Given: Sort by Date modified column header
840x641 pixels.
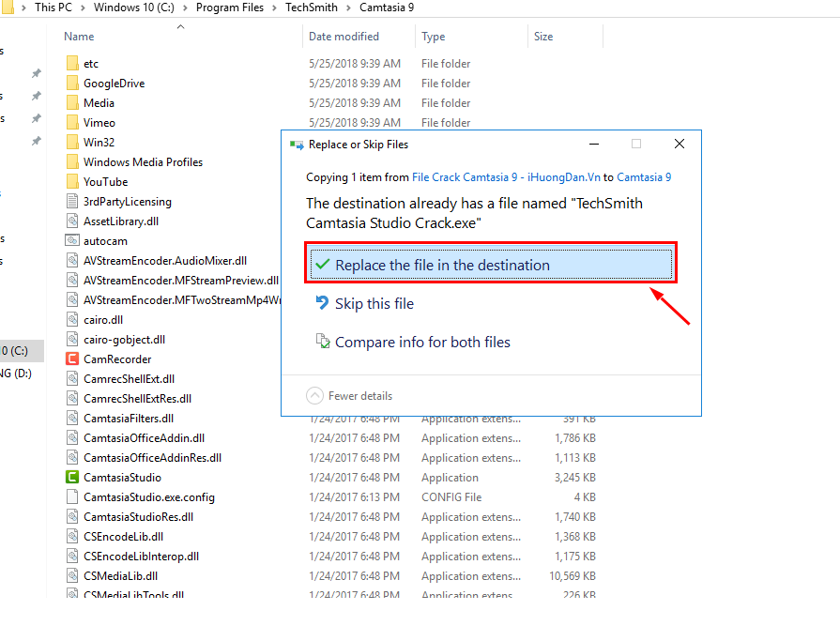Looking at the screenshot, I should pos(344,37).
